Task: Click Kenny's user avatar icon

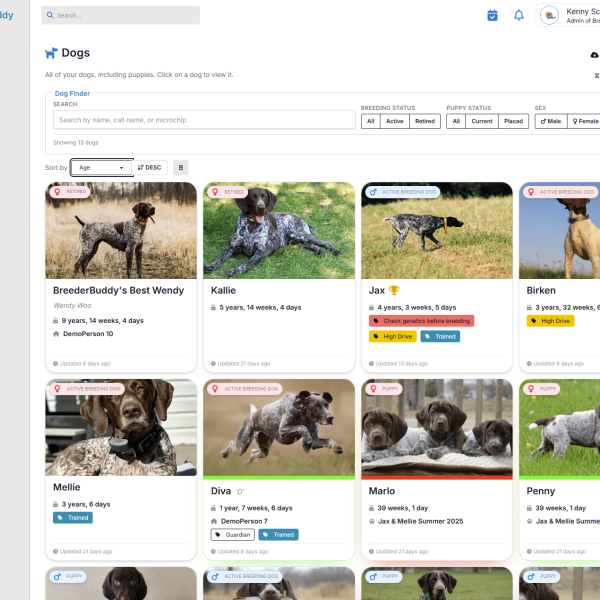Action: click(549, 15)
